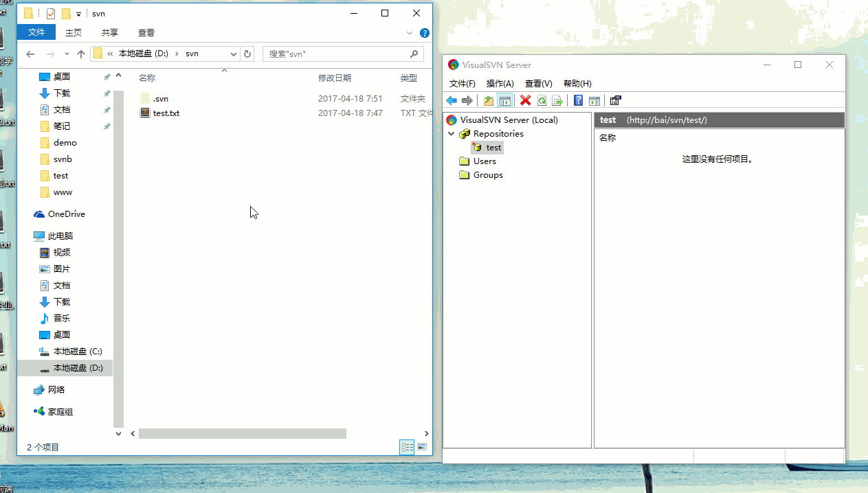
Task: Click the red X Delete icon
Action: tap(526, 101)
